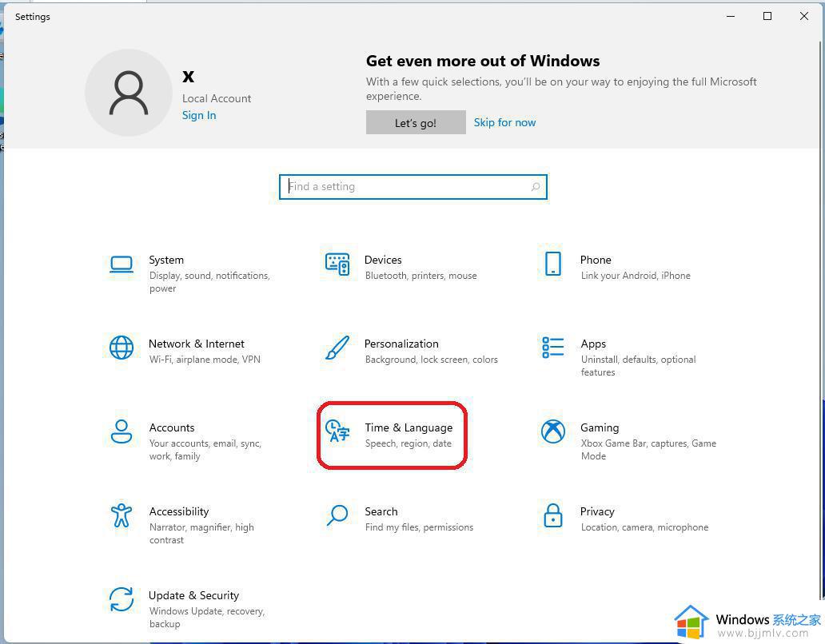Click 'Location, camera, microphone' description
The height and width of the screenshot is (644, 825).
click(x=644, y=527)
